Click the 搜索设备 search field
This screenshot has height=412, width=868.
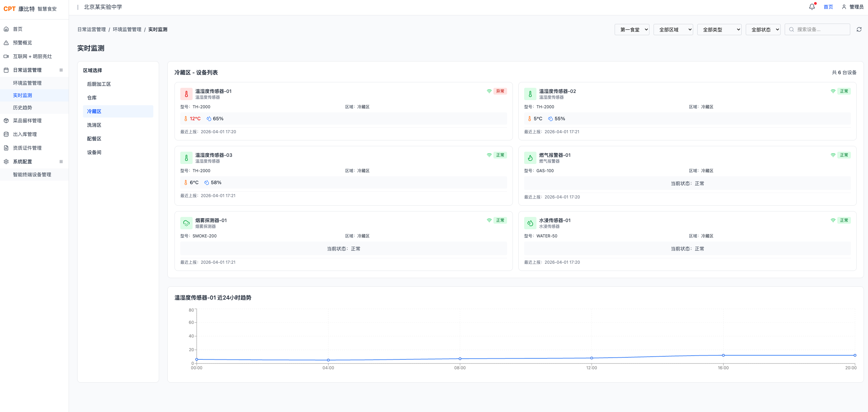click(x=817, y=29)
